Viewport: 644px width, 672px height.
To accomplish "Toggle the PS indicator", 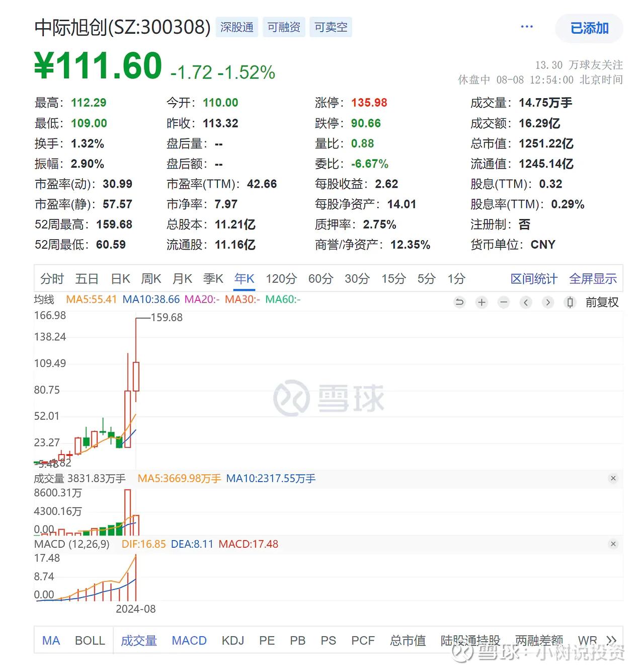I will [x=328, y=640].
